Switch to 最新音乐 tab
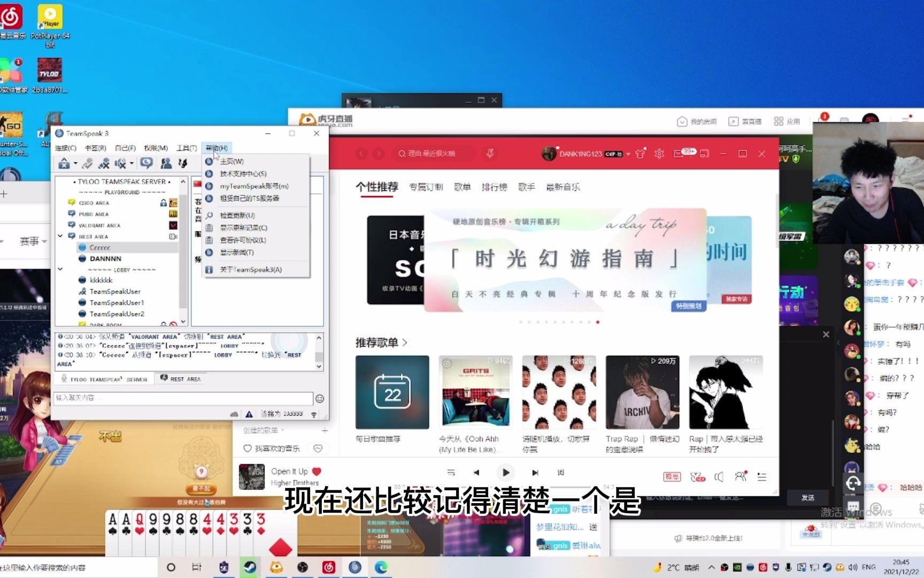 [x=563, y=187]
